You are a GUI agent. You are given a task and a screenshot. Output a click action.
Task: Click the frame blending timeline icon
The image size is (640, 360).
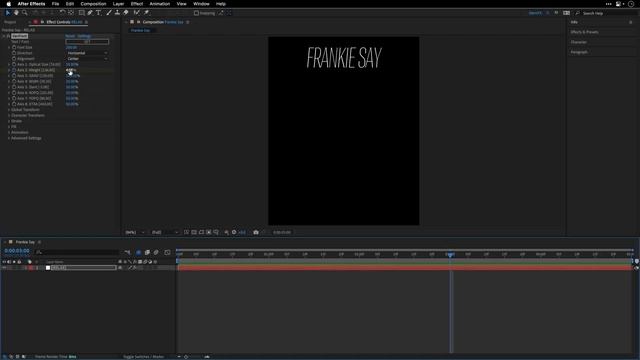click(147, 252)
